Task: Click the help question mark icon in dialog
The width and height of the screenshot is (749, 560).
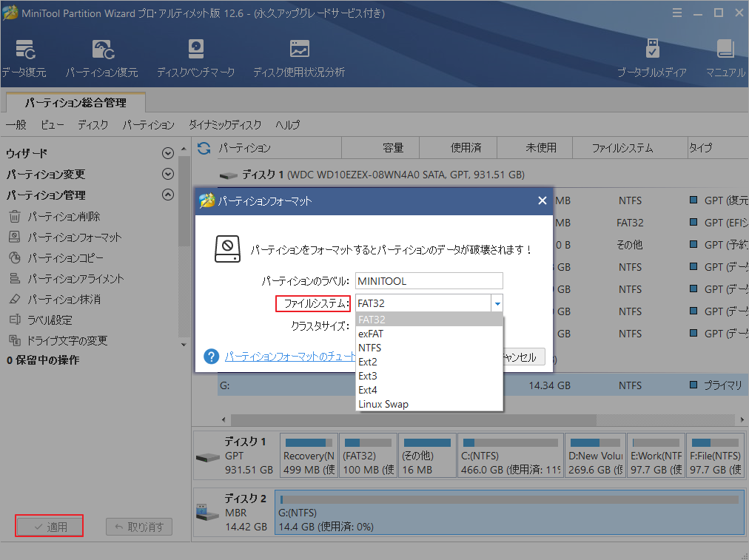Action: pos(212,357)
